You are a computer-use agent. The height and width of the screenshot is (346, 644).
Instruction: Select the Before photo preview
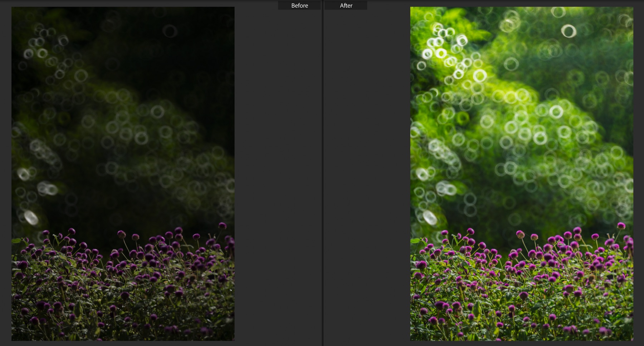click(x=123, y=174)
